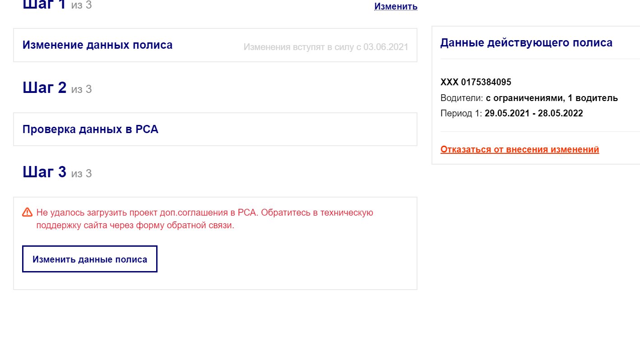Click the "Период 1:" label
Image resolution: width=640 pixels, height=364 pixels.
coord(461,113)
